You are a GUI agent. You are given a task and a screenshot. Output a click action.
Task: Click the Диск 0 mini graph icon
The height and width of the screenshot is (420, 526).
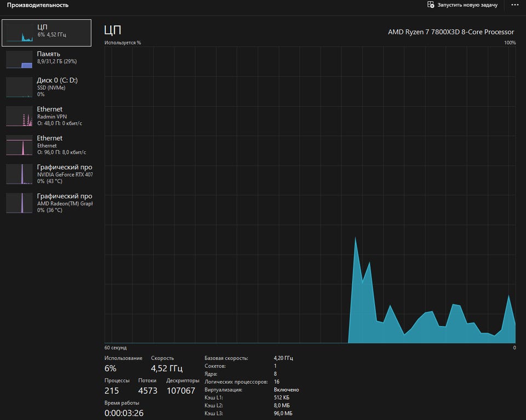pyautogui.click(x=20, y=88)
